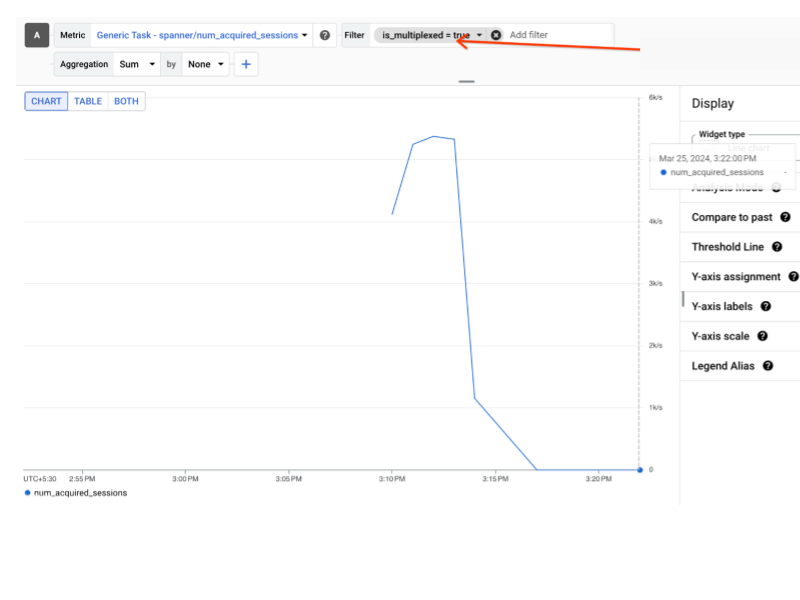Change Sum aggregation via its dropdown
800x600 pixels.
(x=136, y=64)
